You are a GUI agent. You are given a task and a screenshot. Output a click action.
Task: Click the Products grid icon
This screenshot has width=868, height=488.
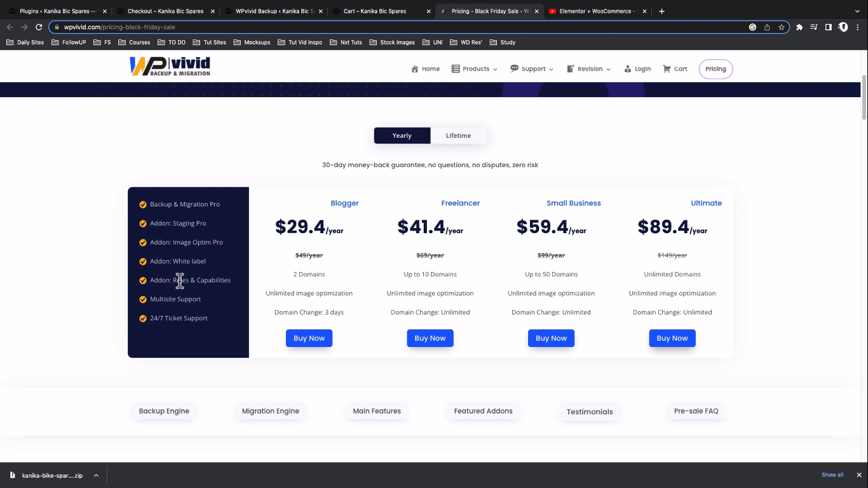point(456,69)
